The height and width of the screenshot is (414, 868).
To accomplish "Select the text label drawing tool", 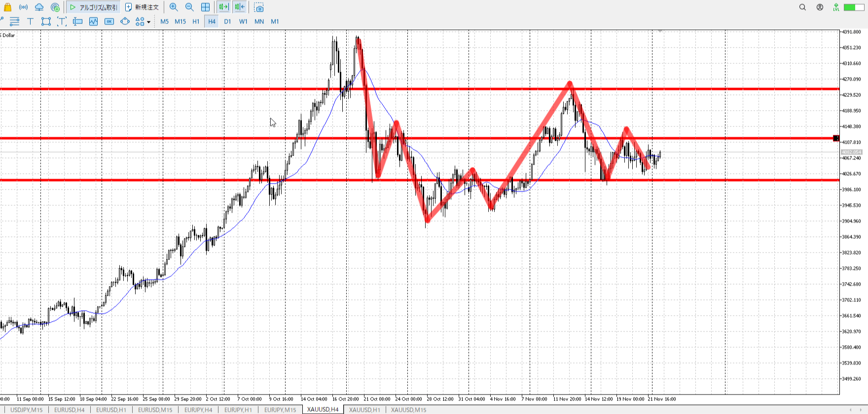I will [x=30, y=21].
